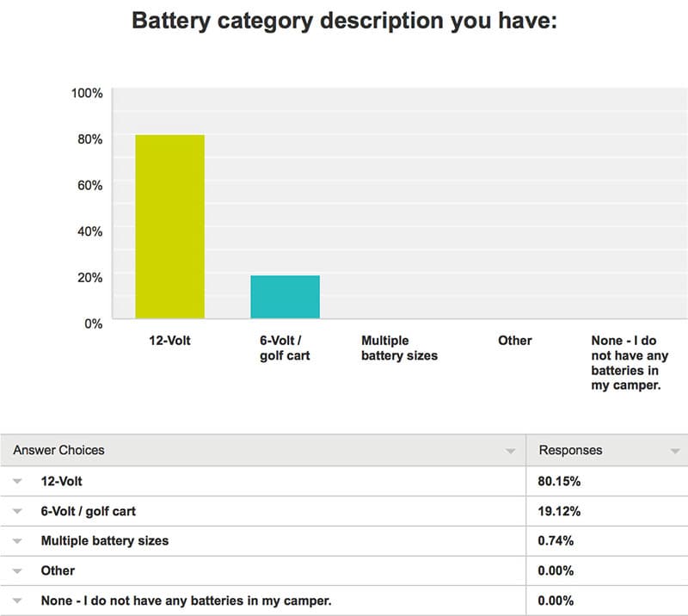Click arrow beside None - no batteries row
Image resolution: width=688 pixels, height=616 pixels.
click(17, 601)
